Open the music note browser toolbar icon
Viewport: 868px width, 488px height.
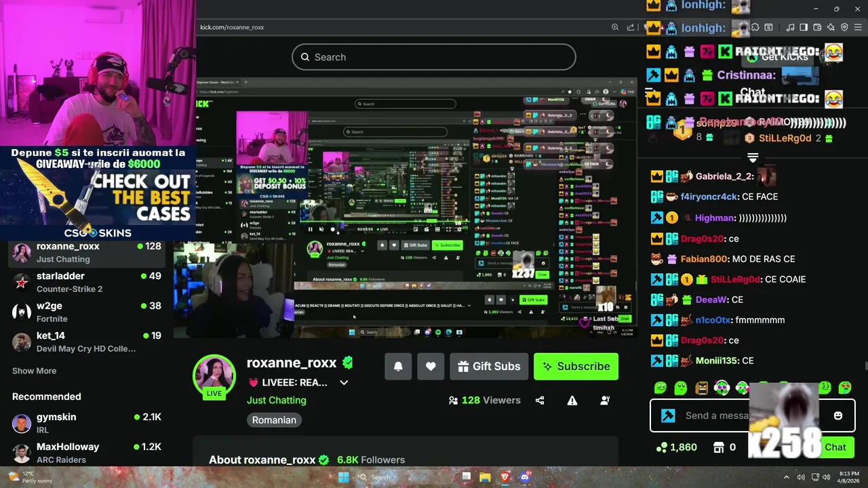790,27
